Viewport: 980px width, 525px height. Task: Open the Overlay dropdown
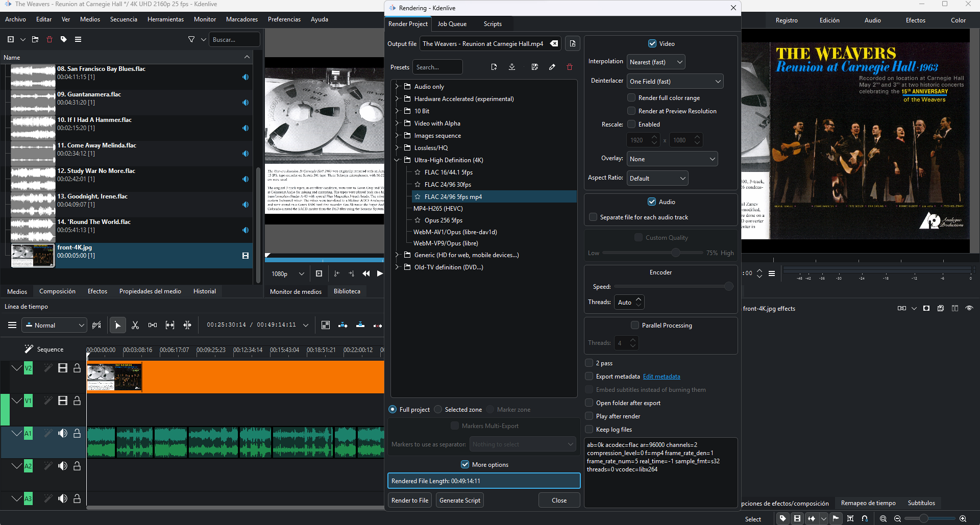tap(672, 159)
